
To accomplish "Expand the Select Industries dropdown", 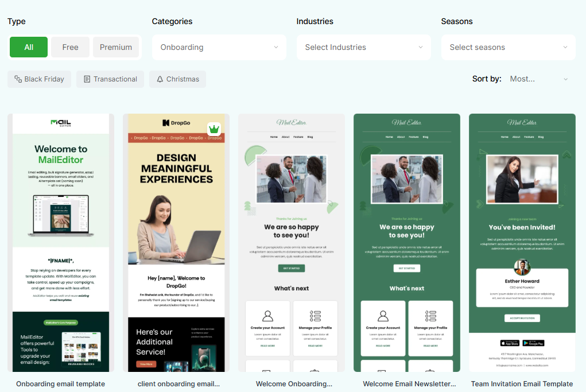I will pos(364,48).
